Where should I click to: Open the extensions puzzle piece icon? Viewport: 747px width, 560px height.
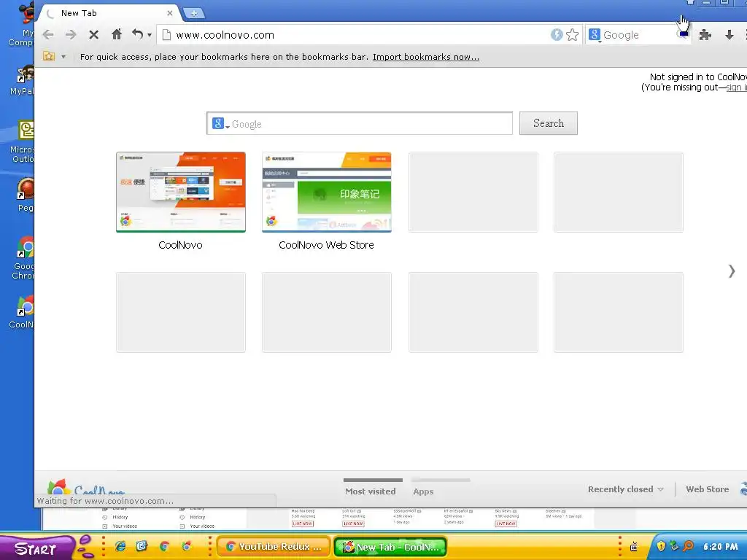click(x=705, y=35)
